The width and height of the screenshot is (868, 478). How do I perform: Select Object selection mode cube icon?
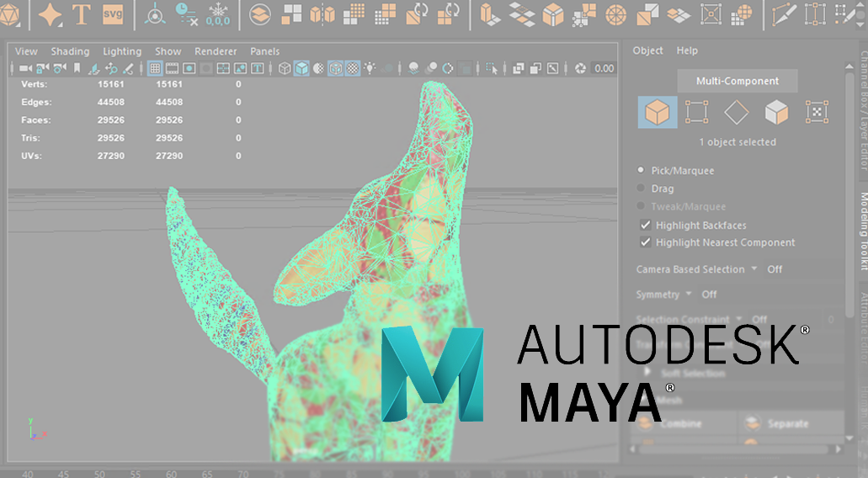[x=657, y=112]
